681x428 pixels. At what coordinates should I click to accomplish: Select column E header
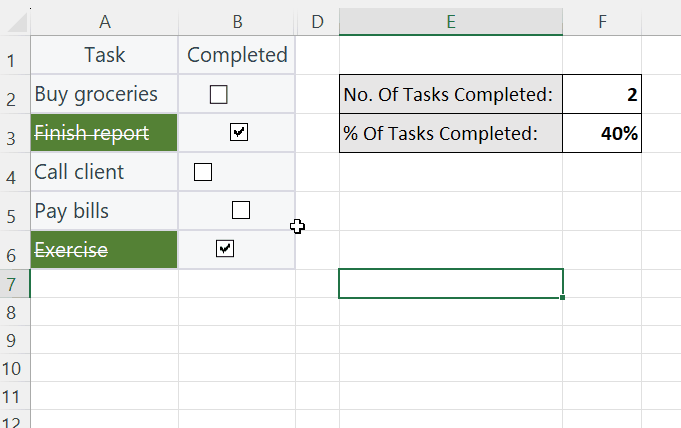tap(451, 22)
